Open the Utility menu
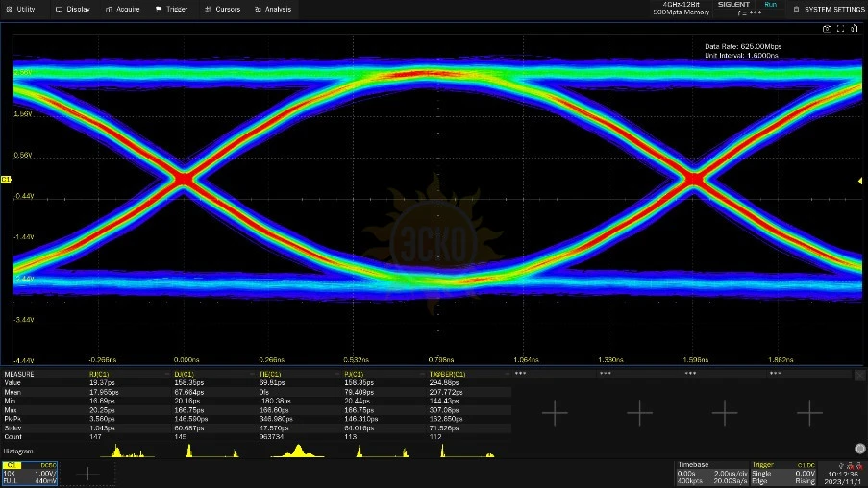 pos(20,10)
